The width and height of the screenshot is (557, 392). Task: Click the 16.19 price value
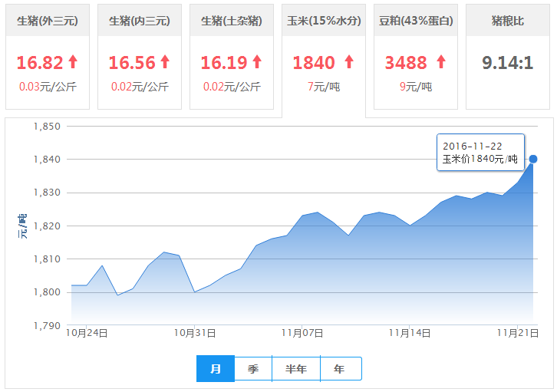click(224, 62)
